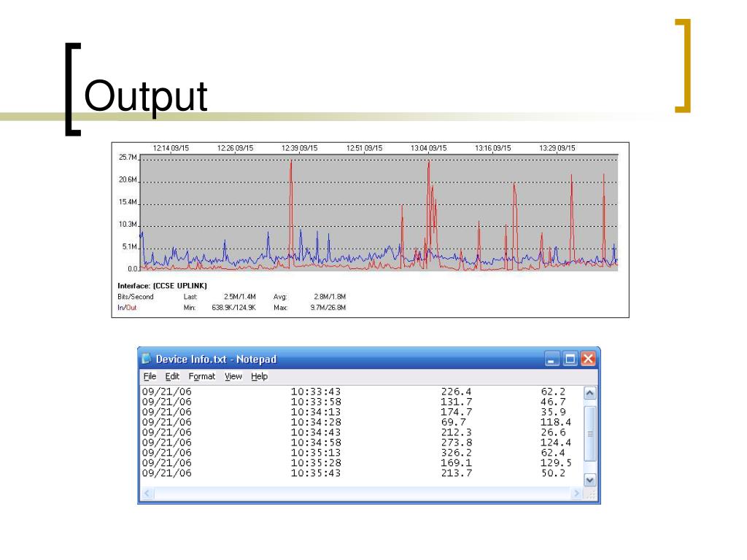Click the value 26.6 in last column
Screen dimensions: 747x560
click(553, 432)
